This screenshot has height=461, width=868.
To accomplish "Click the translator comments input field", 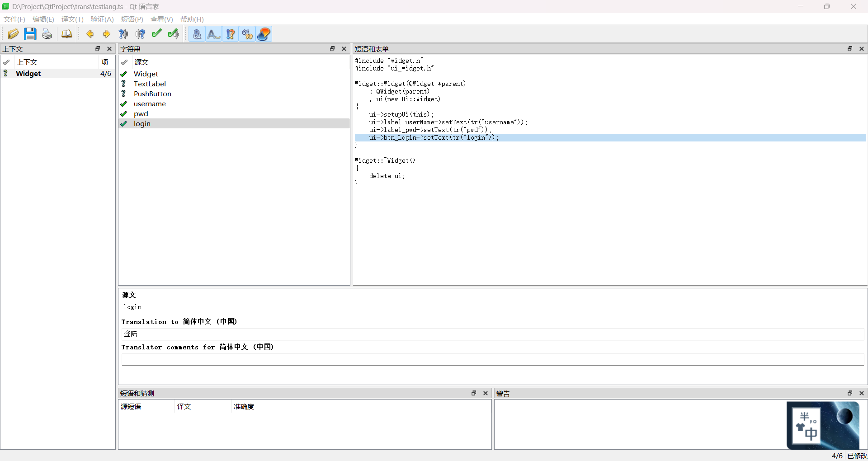I will coord(493,359).
